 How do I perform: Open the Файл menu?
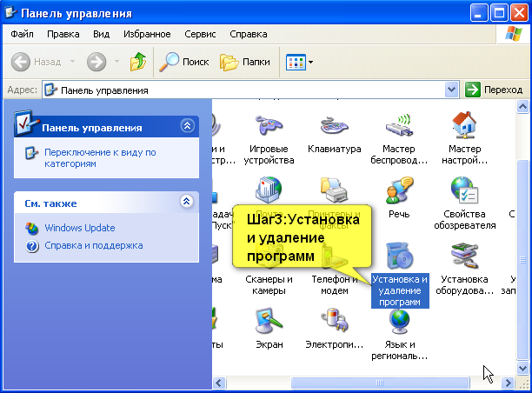22,34
